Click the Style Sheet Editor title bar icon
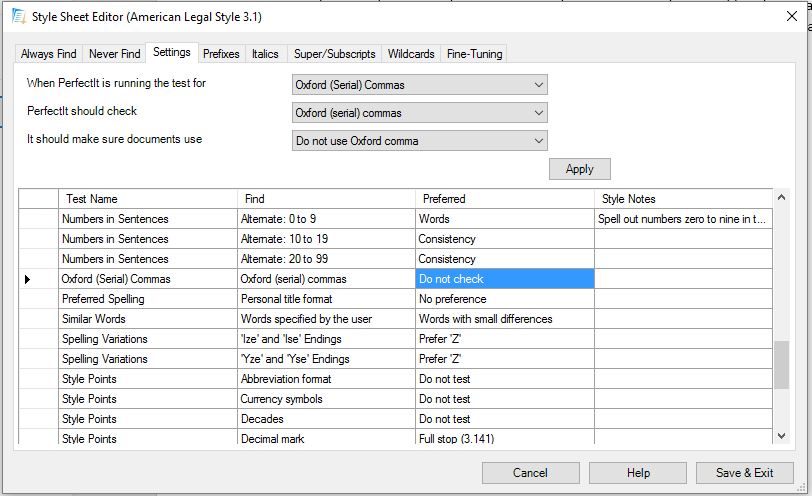Viewport: 812px width, 496px height. coord(18,16)
